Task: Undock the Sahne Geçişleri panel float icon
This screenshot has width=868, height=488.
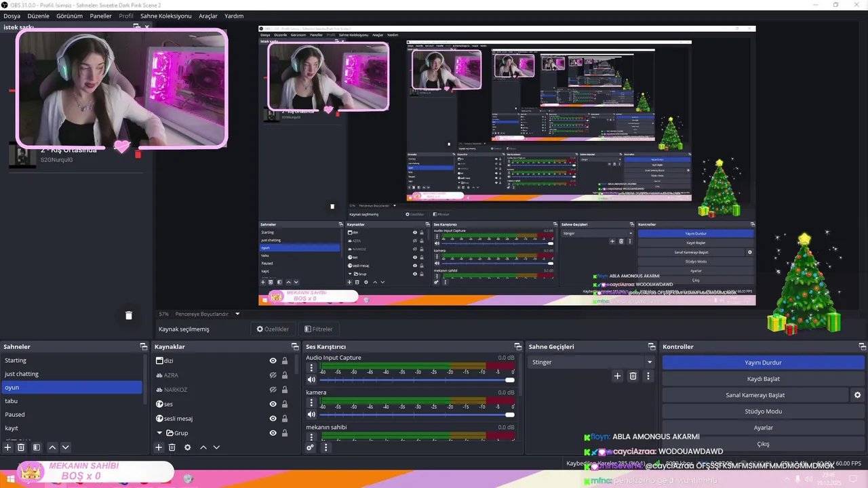Action: (x=652, y=346)
